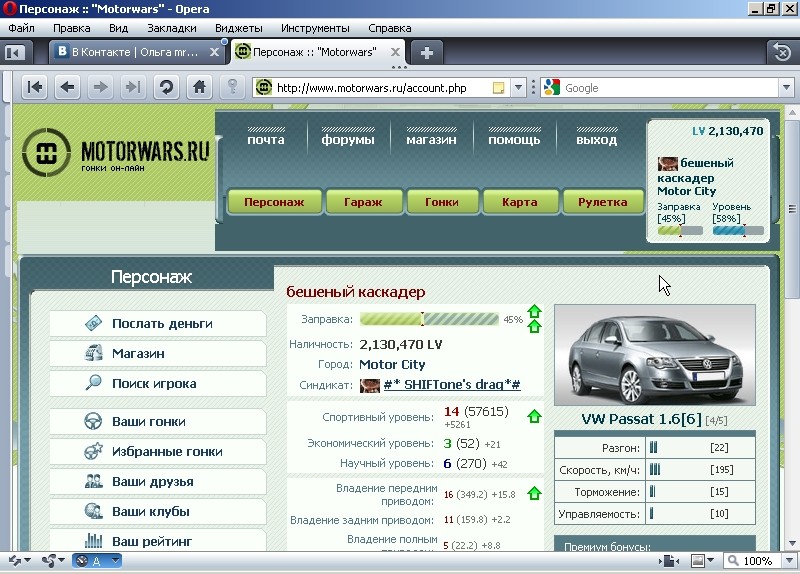
Task: Click the Персонаж green button
Action: pos(274,202)
